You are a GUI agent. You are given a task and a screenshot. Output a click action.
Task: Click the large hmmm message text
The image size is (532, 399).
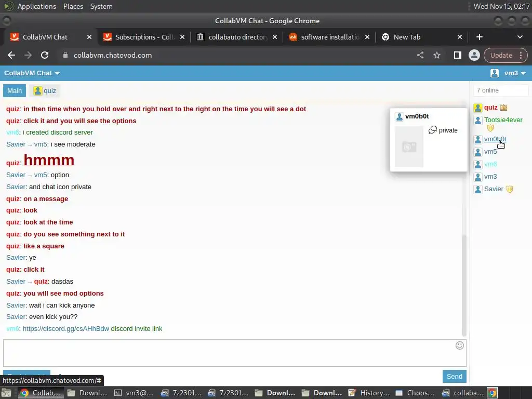[49, 160]
